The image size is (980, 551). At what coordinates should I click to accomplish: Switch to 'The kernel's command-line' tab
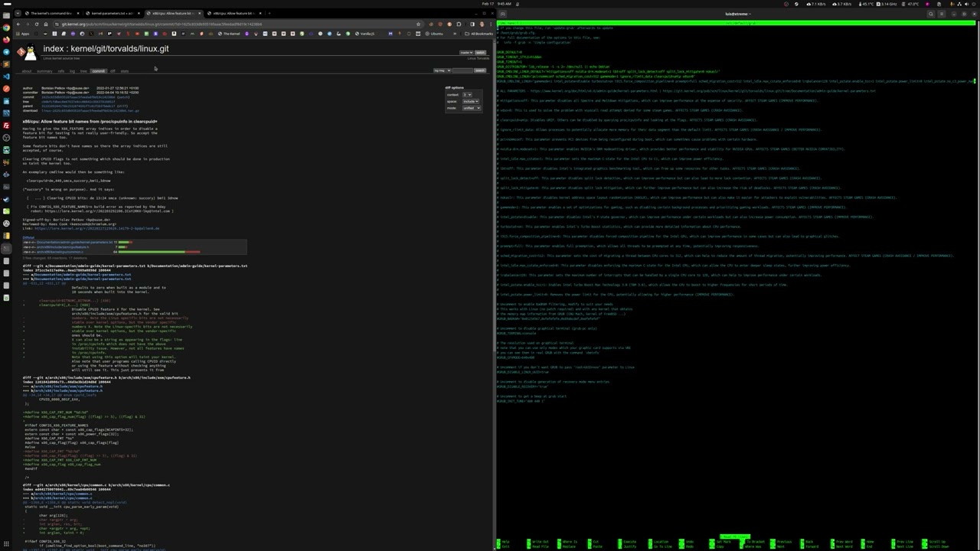pyautogui.click(x=53, y=13)
